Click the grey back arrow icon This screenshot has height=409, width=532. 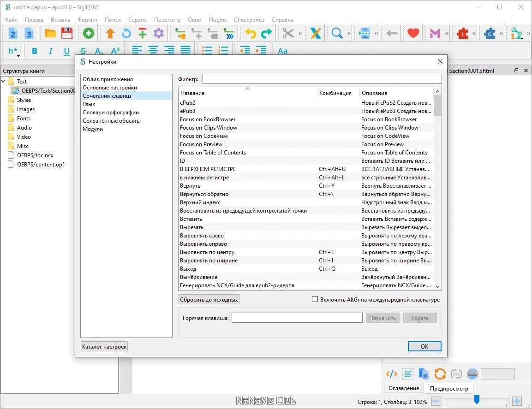tap(392, 33)
